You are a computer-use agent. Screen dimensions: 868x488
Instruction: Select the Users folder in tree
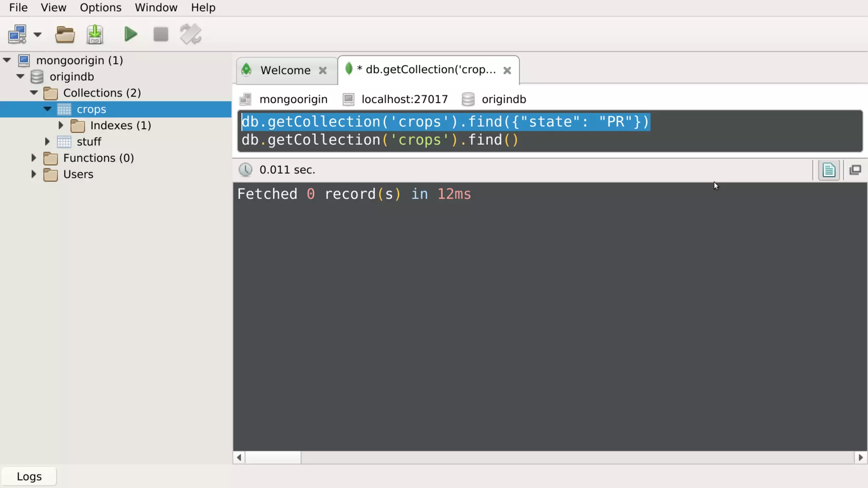click(78, 175)
